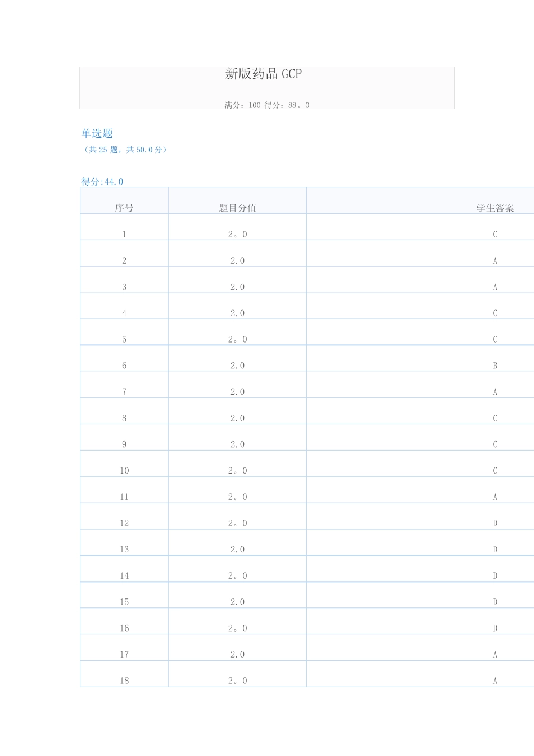Click the 题目分值 column header
Image resolution: width=534 pixels, height=756 pixels.
click(237, 208)
